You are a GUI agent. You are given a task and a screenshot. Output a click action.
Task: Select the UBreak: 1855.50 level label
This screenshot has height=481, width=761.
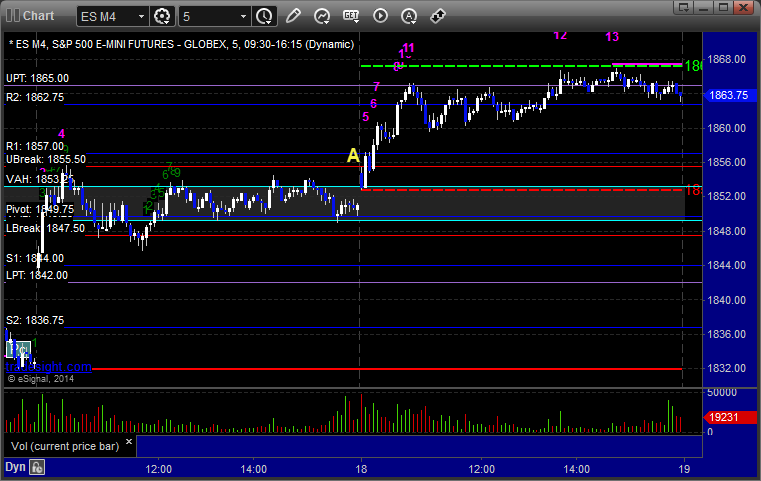[46, 159]
